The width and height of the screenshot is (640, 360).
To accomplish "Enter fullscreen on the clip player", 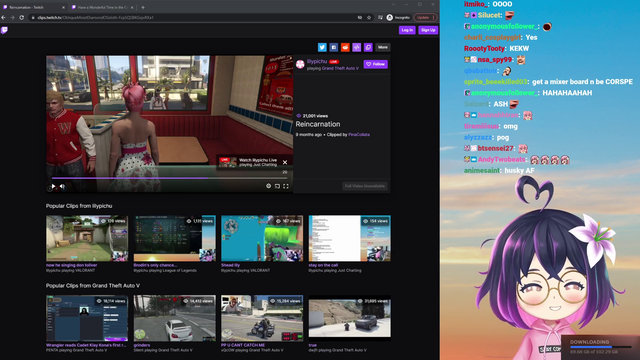I will click(x=286, y=186).
